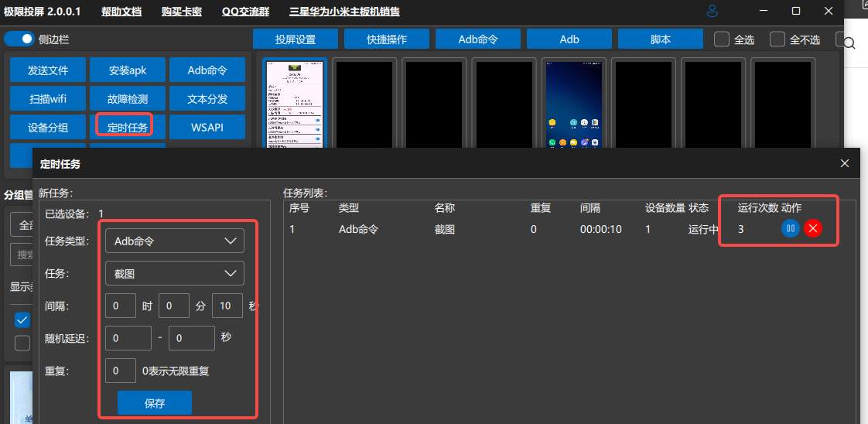Select device thumbnail showing blue home screen
Viewport: 868px width, 424px height.
pyautogui.click(x=573, y=104)
